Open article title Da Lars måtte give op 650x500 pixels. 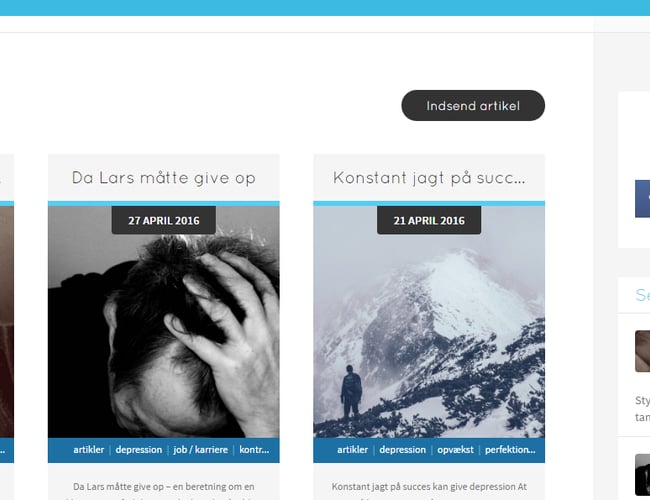(x=164, y=178)
